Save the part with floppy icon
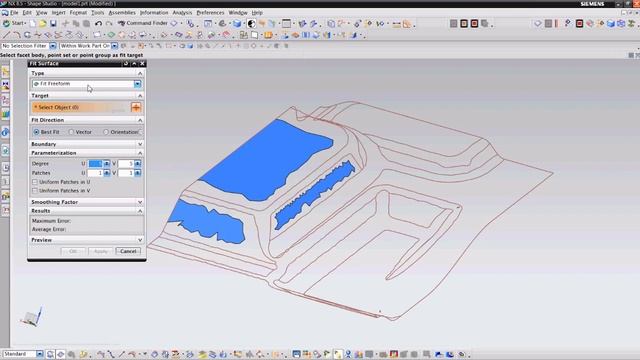Screen dimensions: 640x360 point(53,24)
